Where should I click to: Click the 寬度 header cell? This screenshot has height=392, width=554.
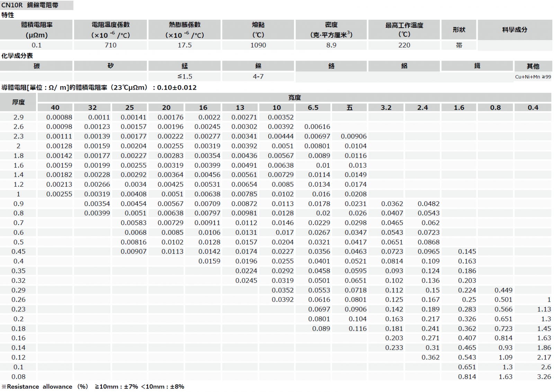[295, 97]
